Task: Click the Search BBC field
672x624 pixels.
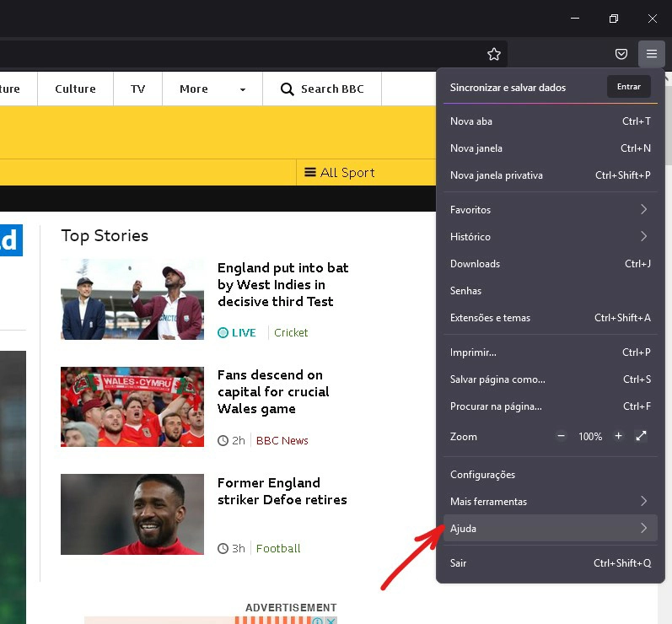Action: click(322, 89)
